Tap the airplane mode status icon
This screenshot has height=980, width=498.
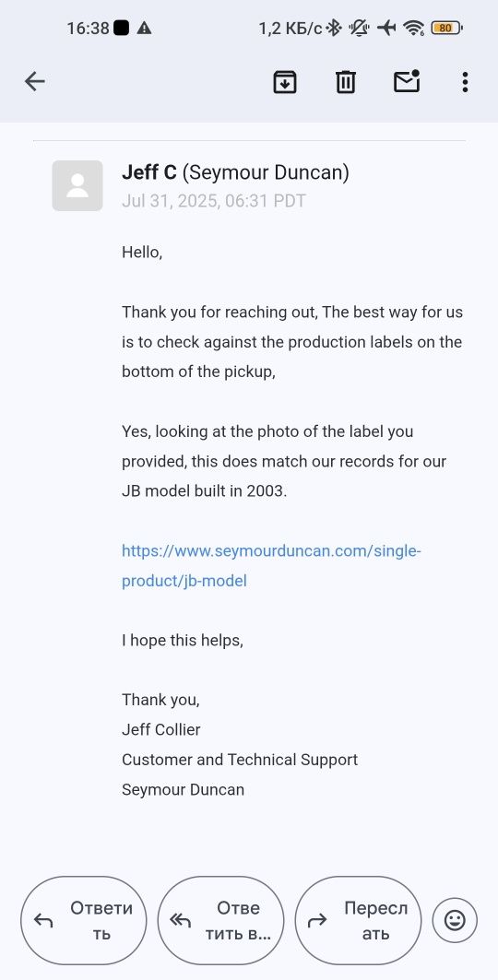[x=386, y=29]
